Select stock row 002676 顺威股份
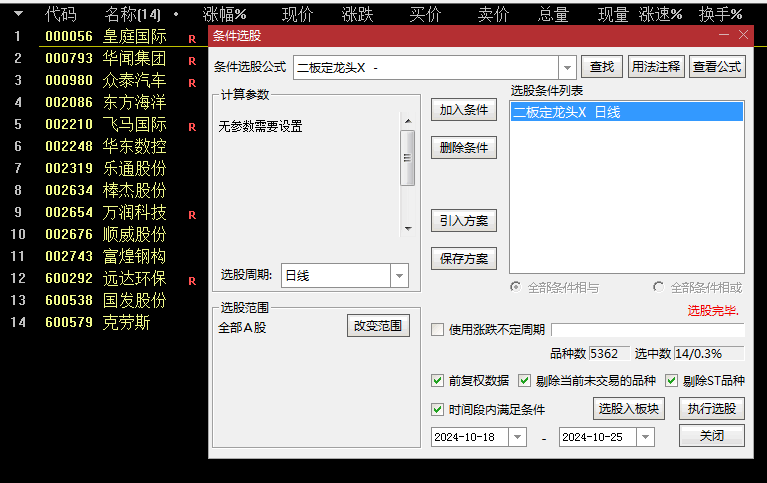Image resolution: width=767 pixels, height=483 pixels. (x=105, y=234)
